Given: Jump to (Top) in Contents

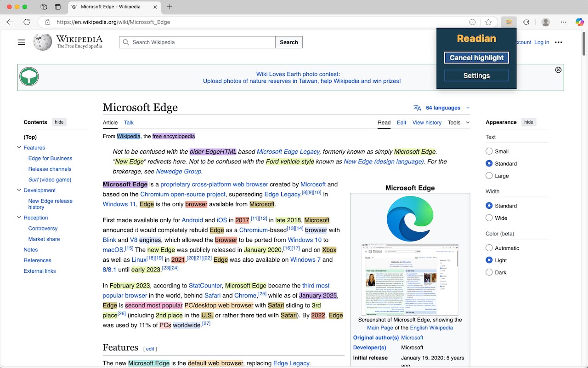Looking at the screenshot, I should pos(30,137).
